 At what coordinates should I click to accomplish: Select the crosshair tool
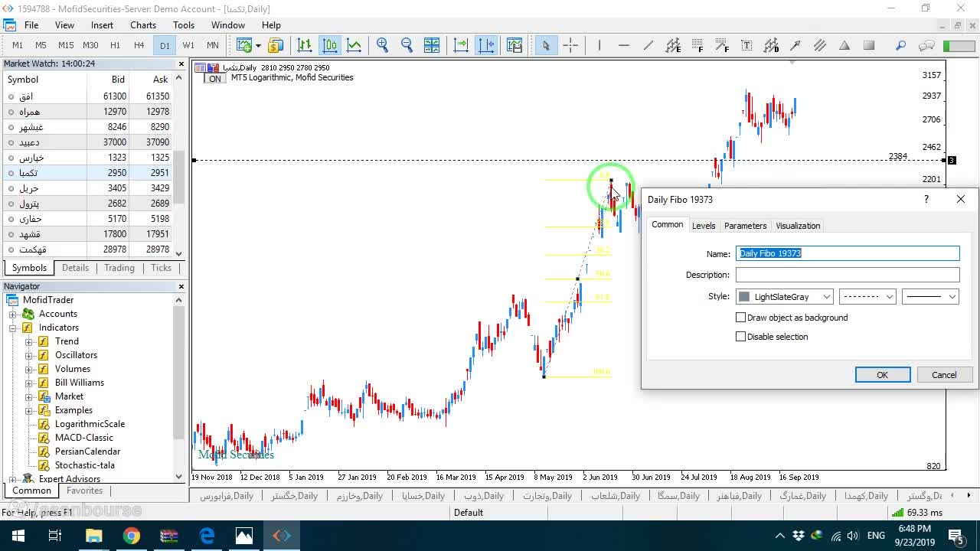[x=570, y=45]
